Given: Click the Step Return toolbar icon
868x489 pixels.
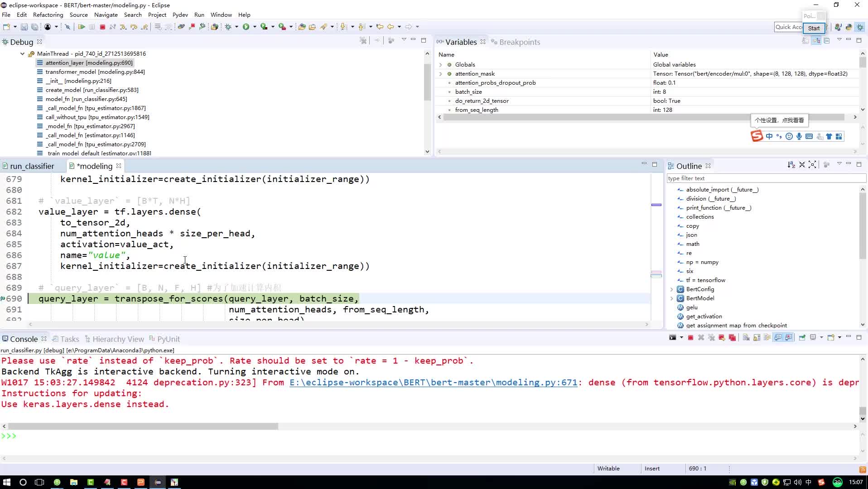Looking at the screenshot, I should (145, 27).
